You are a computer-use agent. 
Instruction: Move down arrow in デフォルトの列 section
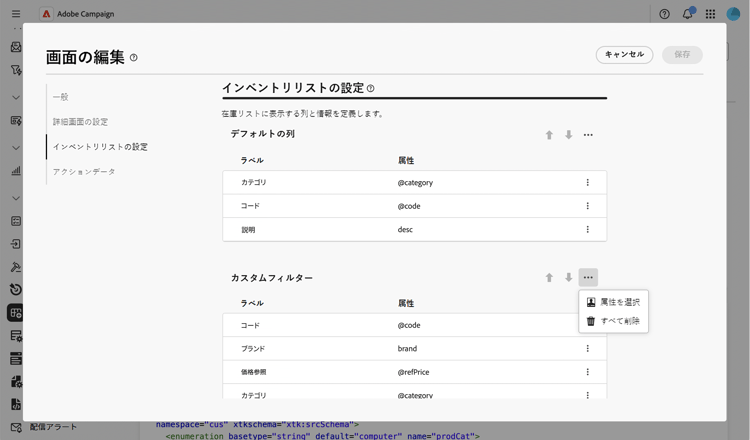point(568,135)
